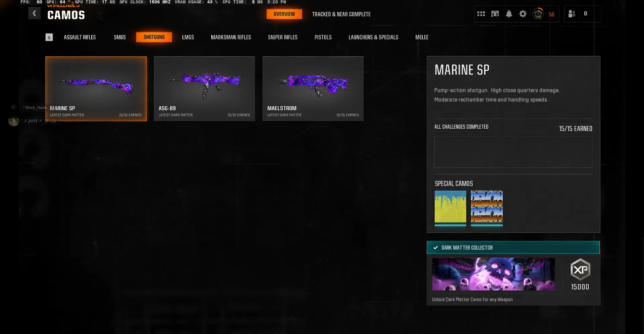Click the party count 0

pyautogui.click(x=586, y=14)
